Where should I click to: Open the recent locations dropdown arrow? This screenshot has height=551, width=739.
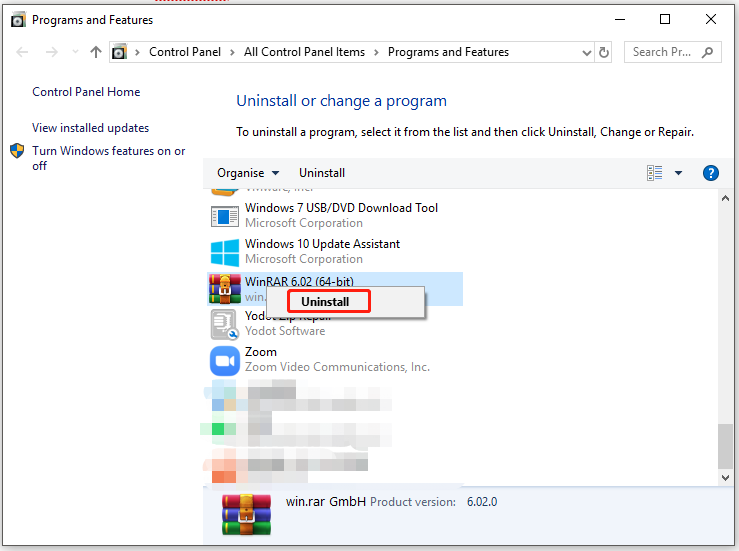(x=75, y=52)
